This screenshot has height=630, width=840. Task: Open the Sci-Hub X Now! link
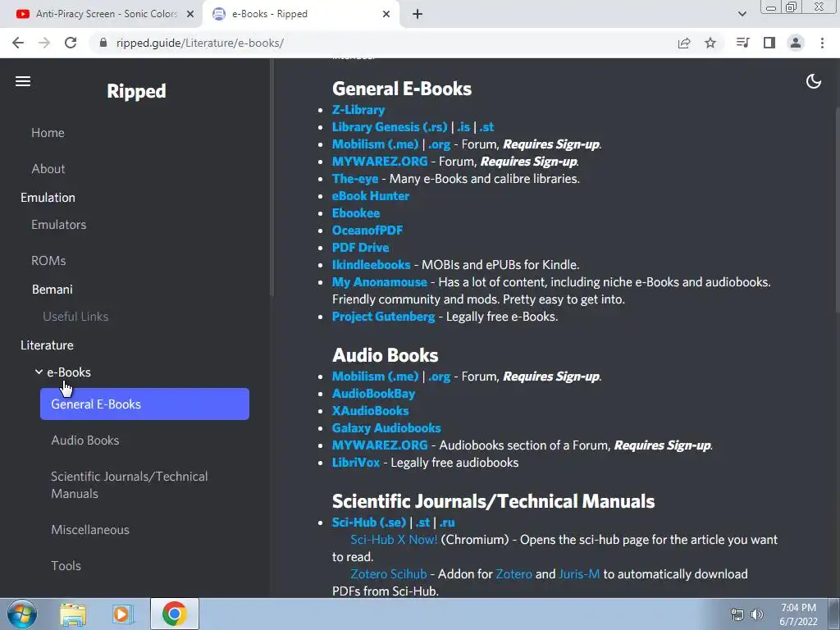tap(394, 540)
